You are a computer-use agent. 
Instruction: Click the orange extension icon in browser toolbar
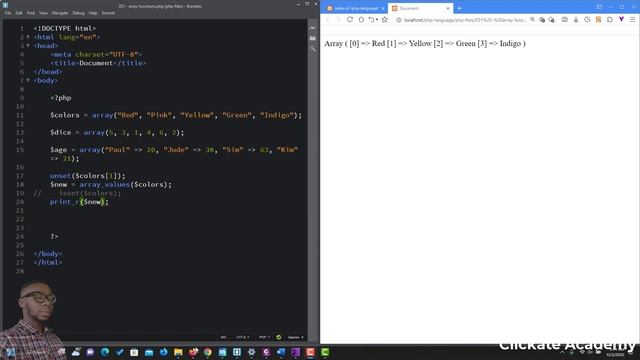[x=598, y=20]
